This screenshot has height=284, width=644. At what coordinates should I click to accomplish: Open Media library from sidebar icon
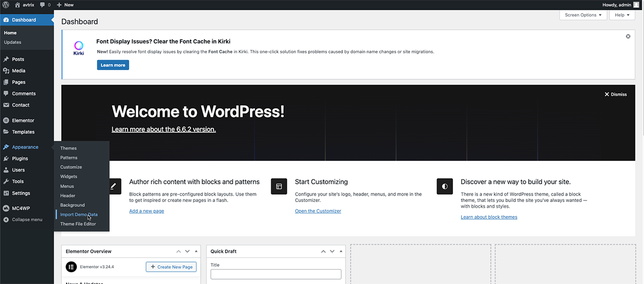tap(6, 71)
